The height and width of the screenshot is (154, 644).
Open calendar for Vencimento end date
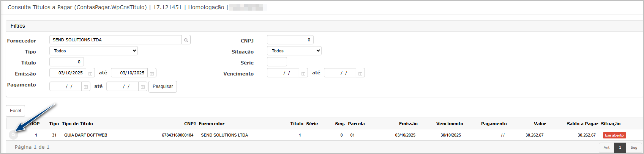click(x=360, y=73)
